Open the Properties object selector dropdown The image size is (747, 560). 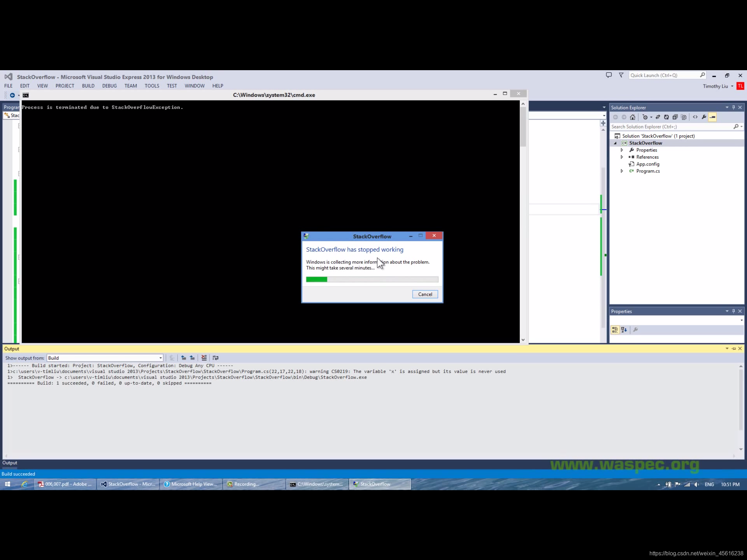pyautogui.click(x=741, y=320)
